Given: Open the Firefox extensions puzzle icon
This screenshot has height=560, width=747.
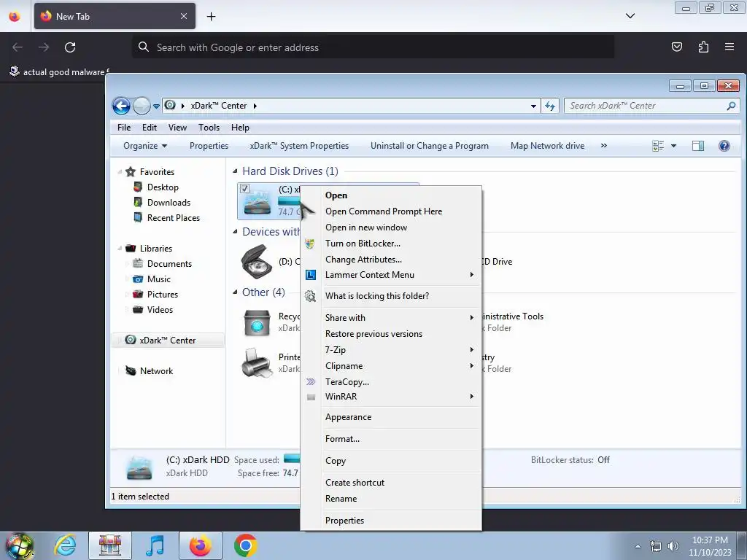Looking at the screenshot, I should [703, 47].
